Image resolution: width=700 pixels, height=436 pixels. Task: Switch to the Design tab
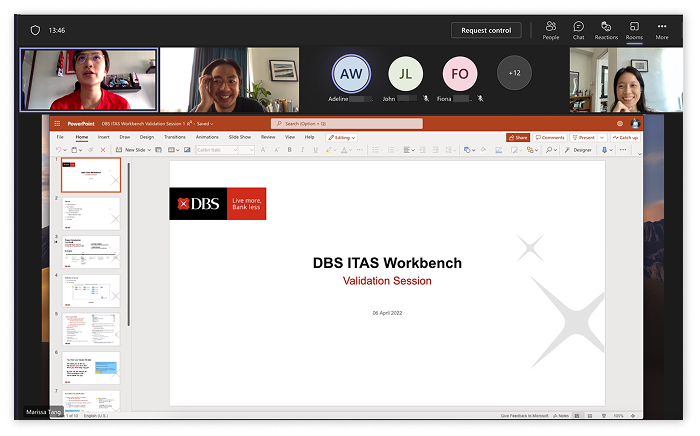tap(146, 137)
